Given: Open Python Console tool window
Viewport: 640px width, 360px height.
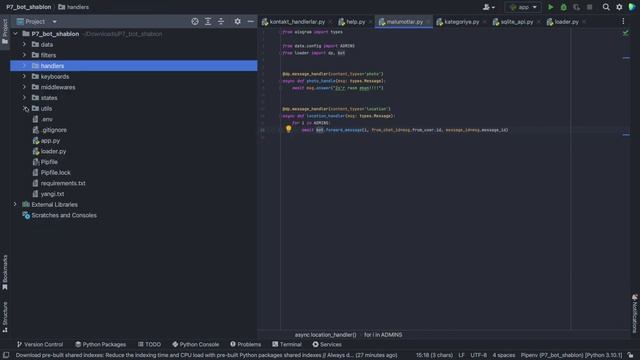Looking at the screenshot, I should click(x=196, y=344).
